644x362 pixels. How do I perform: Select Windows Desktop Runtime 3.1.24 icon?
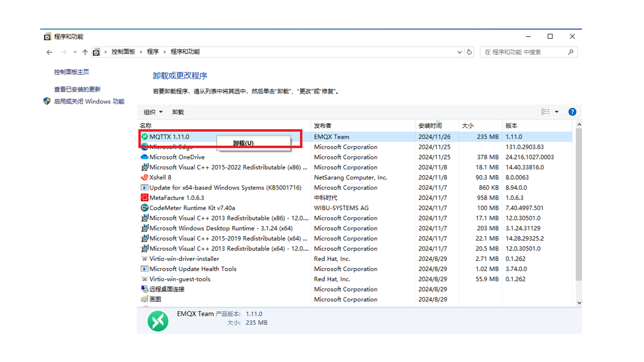(145, 228)
